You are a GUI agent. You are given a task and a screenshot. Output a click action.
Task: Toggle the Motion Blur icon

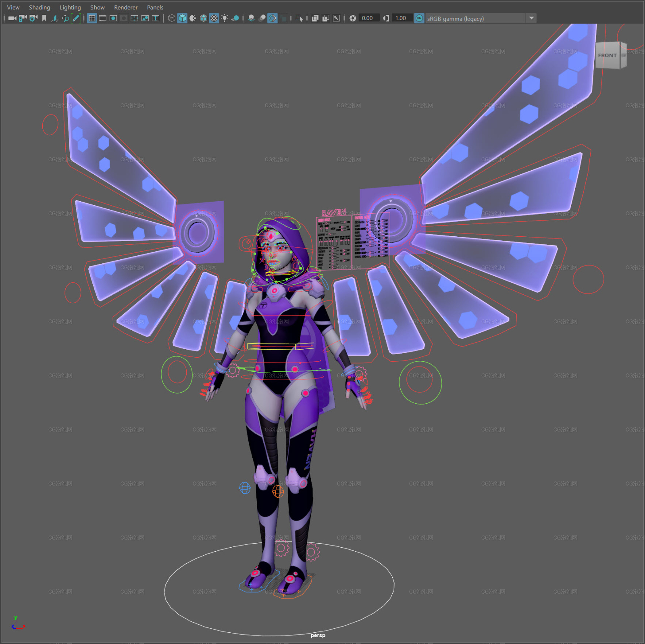(262, 18)
